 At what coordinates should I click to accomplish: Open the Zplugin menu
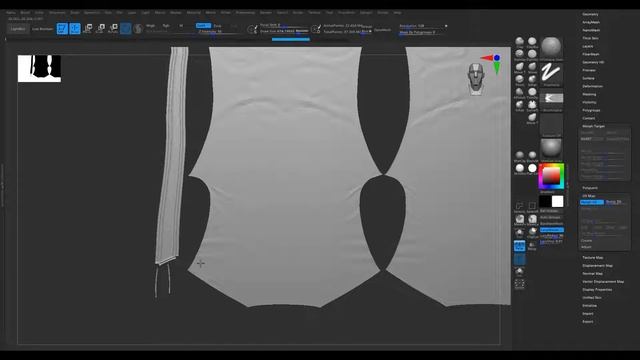(x=366, y=13)
